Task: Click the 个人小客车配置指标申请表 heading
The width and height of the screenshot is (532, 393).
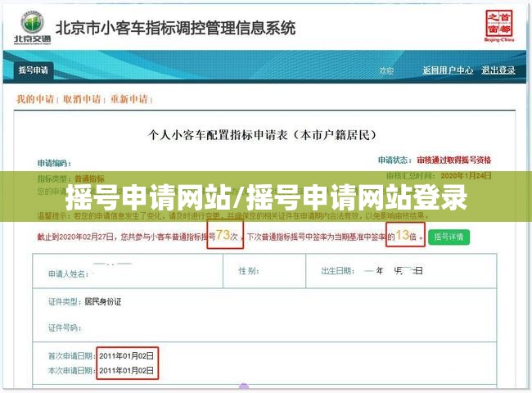Action: click(x=262, y=135)
